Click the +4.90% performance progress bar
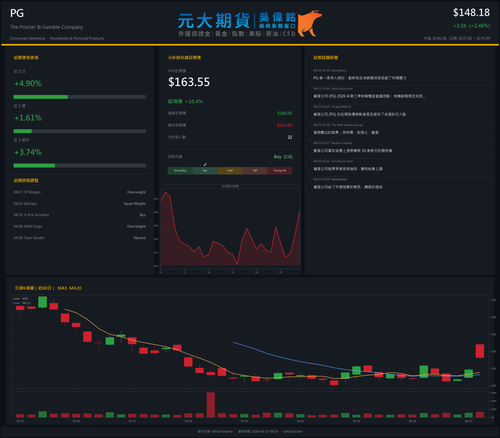The image size is (500, 438). tap(79, 97)
